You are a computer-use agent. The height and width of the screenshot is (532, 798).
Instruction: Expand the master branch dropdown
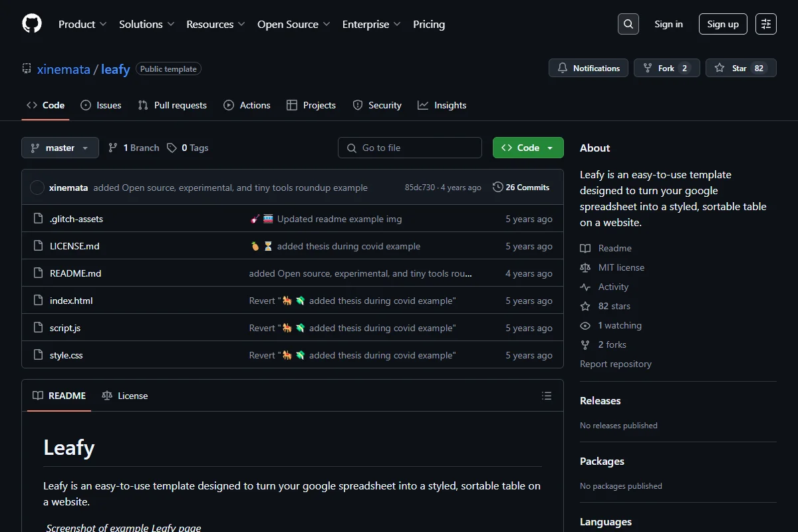pyautogui.click(x=60, y=148)
